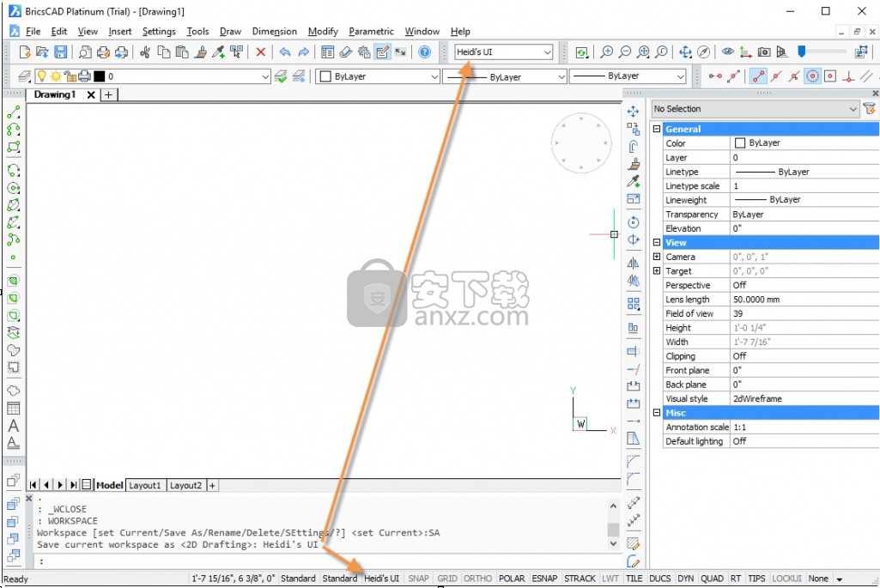Viewport: 880px width, 588px height.
Task: Click the black layer color swatch
Action: point(100,76)
